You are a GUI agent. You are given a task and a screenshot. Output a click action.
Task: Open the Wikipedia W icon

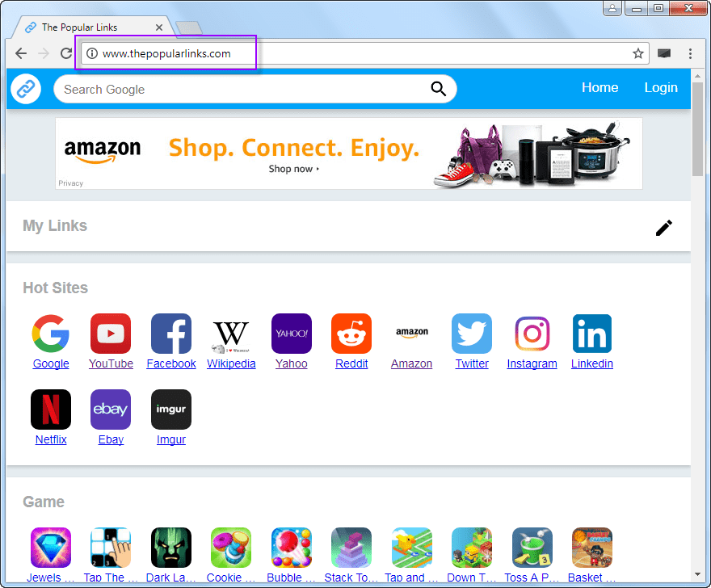pyautogui.click(x=231, y=335)
